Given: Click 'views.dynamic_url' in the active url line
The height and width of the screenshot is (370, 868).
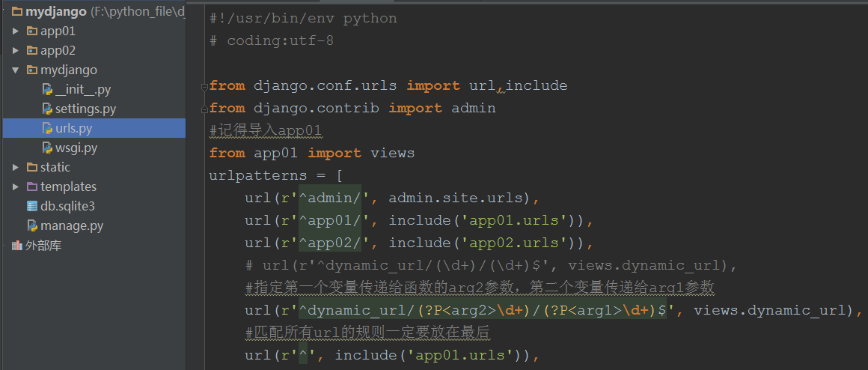Looking at the screenshot, I should (x=769, y=310).
